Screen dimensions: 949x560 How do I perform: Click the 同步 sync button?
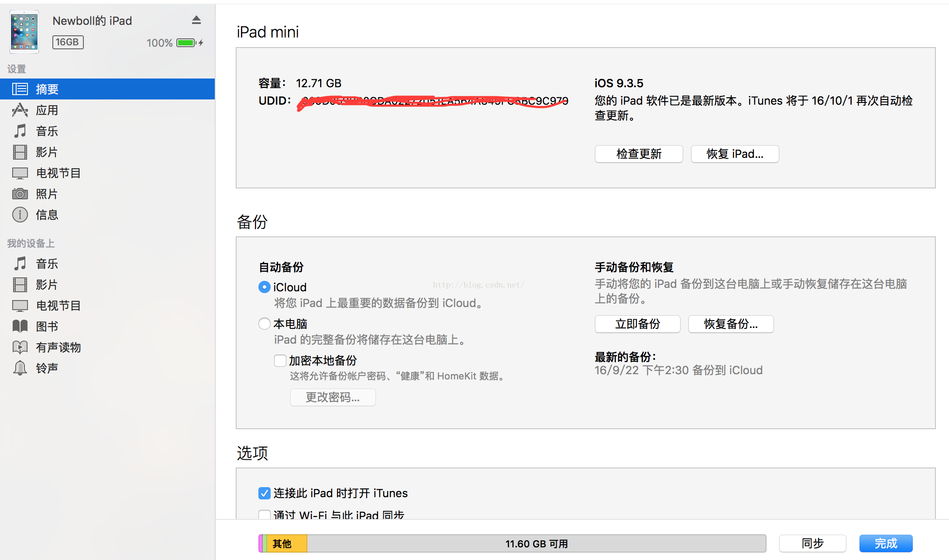(x=812, y=543)
